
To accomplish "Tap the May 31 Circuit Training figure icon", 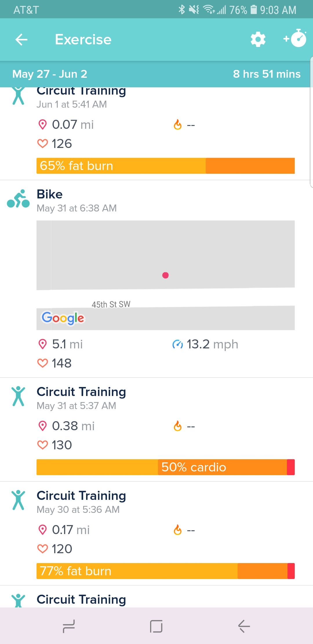I will pyautogui.click(x=18, y=396).
